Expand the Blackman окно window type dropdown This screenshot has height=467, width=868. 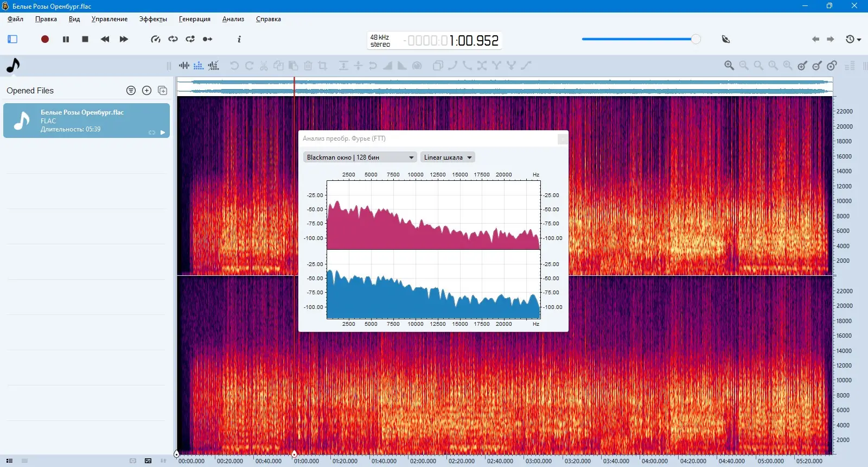click(x=360, y=157)
